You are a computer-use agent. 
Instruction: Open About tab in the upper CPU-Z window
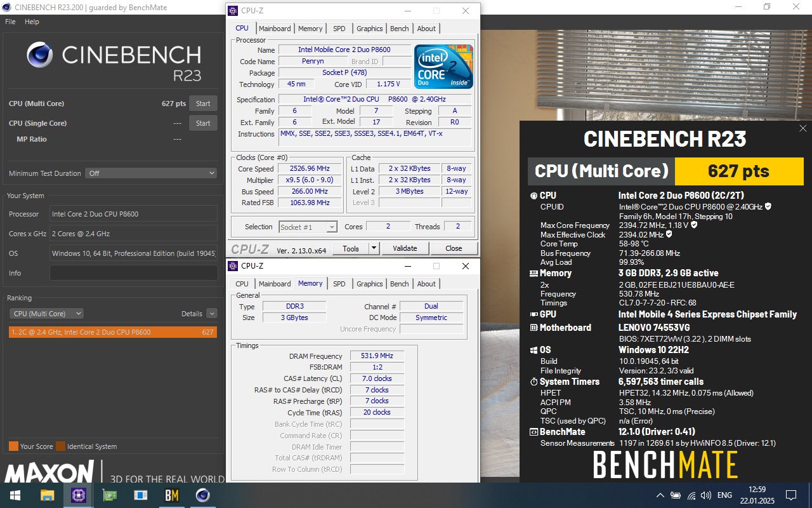(x=426, y=29)
